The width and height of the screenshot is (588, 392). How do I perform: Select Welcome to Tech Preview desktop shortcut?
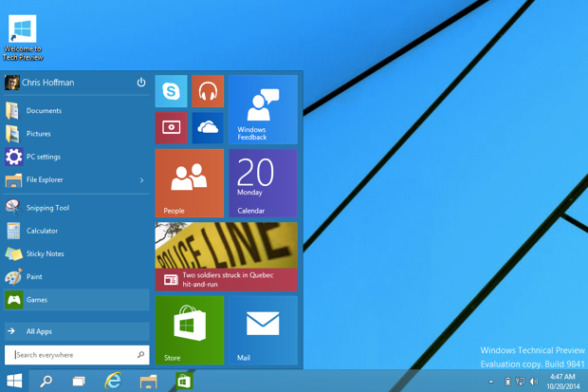click(23, 38)
